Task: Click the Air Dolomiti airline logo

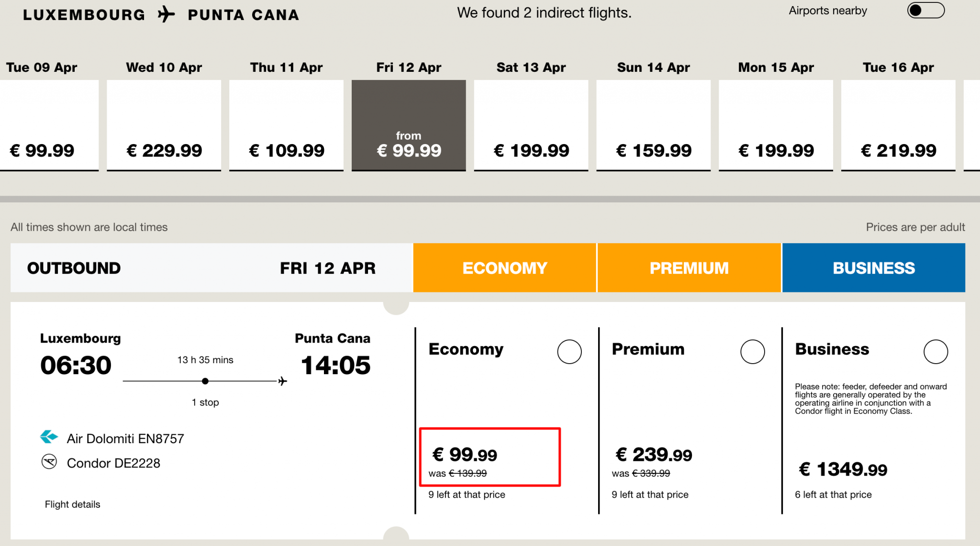Action: 49,437
